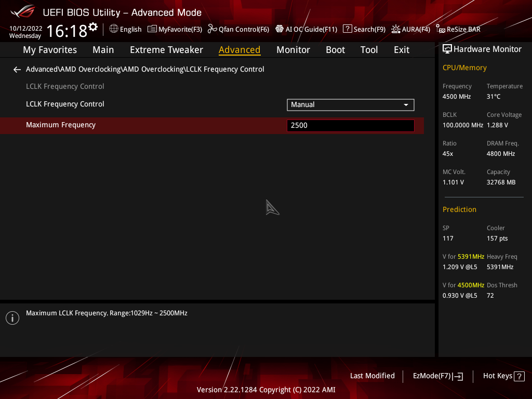Viewport: 532px width, 399px height.
Task: Click date 10/12/2022 Wednesday
Action: coord(25,32)
